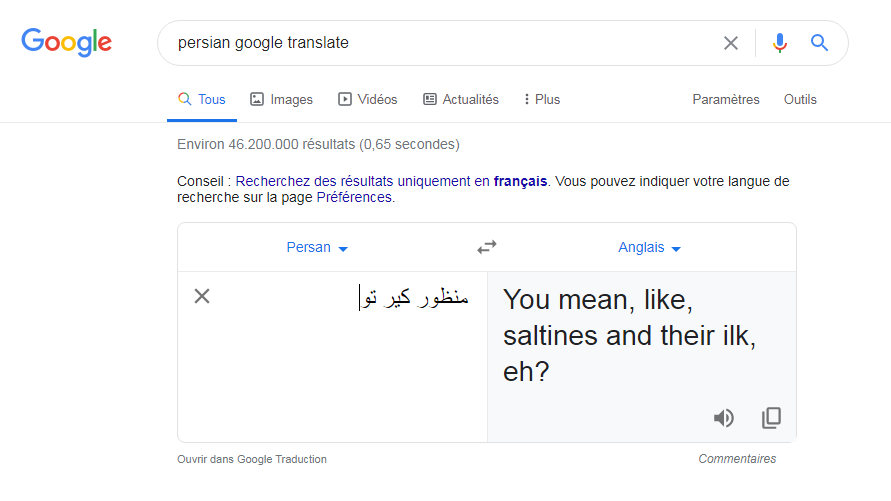
Task: Go to Google homepage via logo
Action: click(66, 43)
